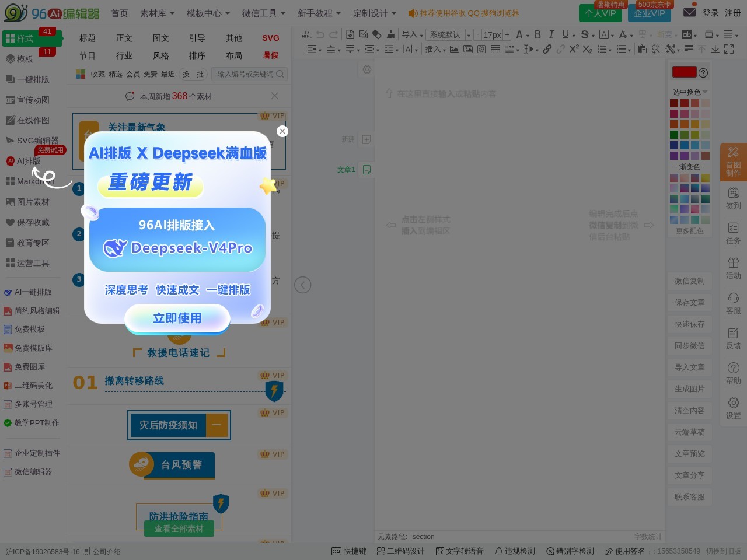Switch to the 节日 style tab

pos(88,55)
